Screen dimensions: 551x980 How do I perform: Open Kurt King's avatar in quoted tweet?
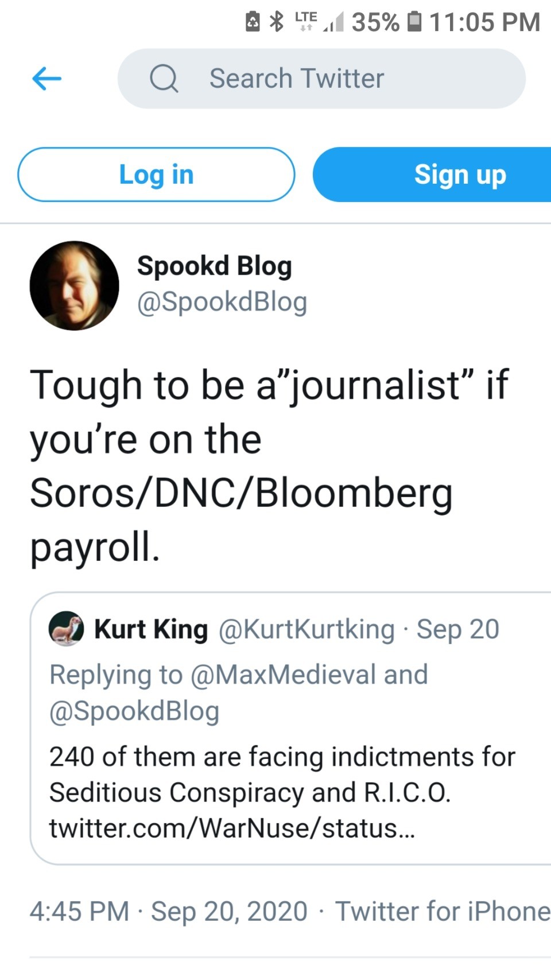66,629
